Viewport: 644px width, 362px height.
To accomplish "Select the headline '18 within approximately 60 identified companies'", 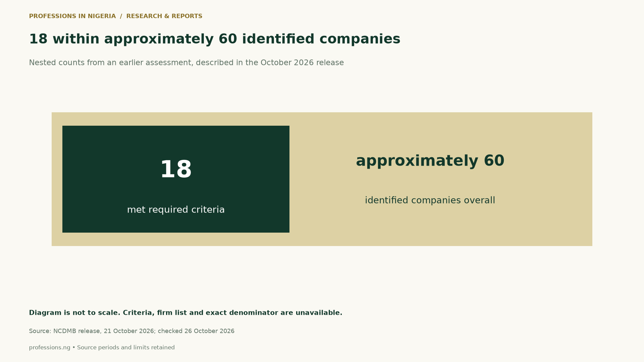I will 215,39.
